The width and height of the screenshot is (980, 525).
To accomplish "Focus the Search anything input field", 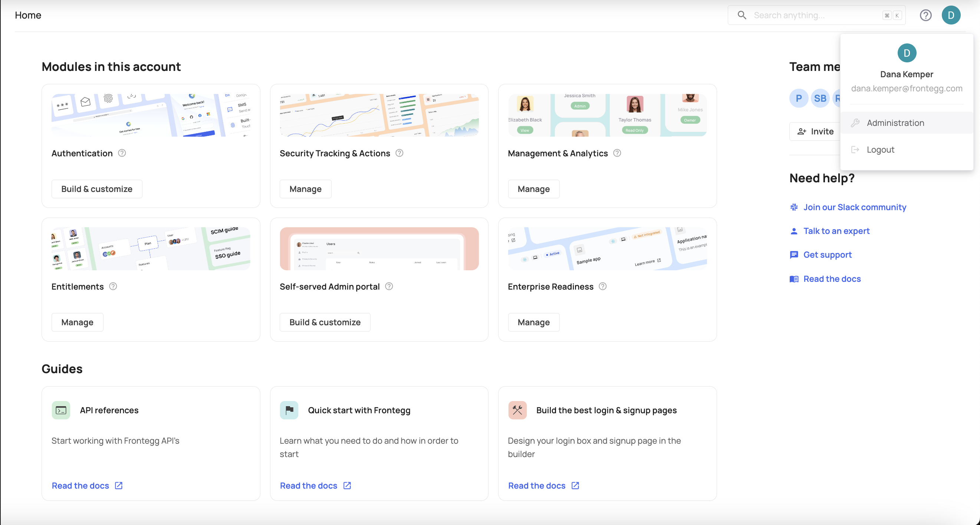I will pos(814,15).
